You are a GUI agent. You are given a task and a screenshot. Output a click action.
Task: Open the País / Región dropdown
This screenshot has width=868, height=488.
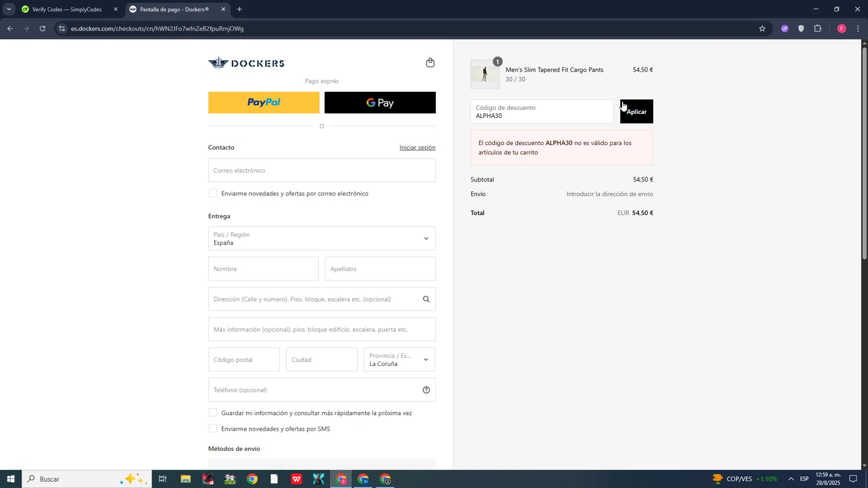tap(322, 238)
